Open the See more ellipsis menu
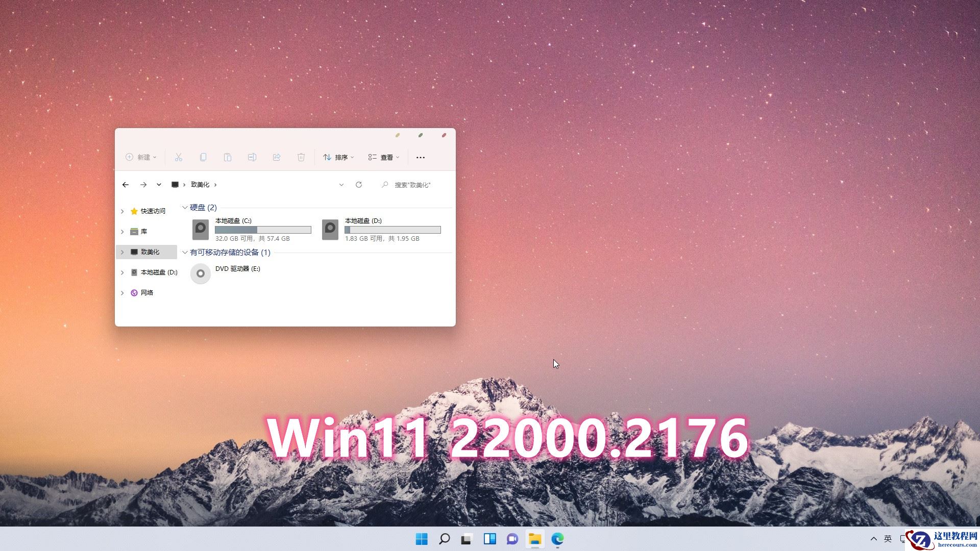Viewport: 980px width, 551px height. click(420, 157)
